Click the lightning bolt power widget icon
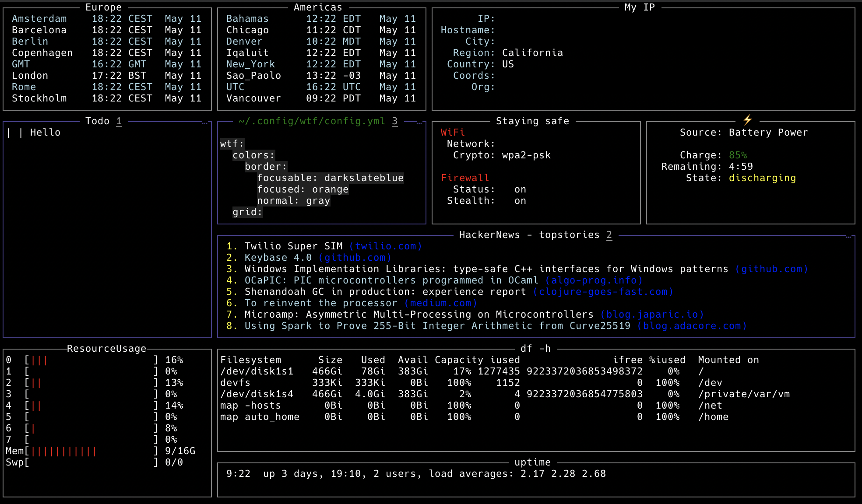Image resolution: width=862 pixels, height=504 pixels. tap(747, 119)
